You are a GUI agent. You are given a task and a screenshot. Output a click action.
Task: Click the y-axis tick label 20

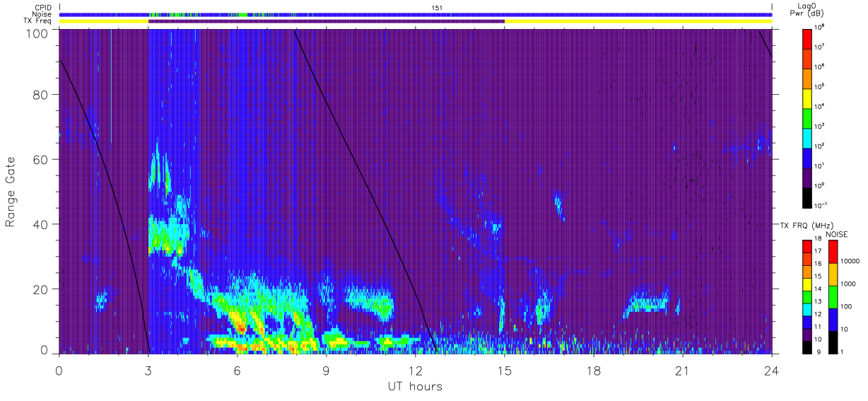pos(41,289)
